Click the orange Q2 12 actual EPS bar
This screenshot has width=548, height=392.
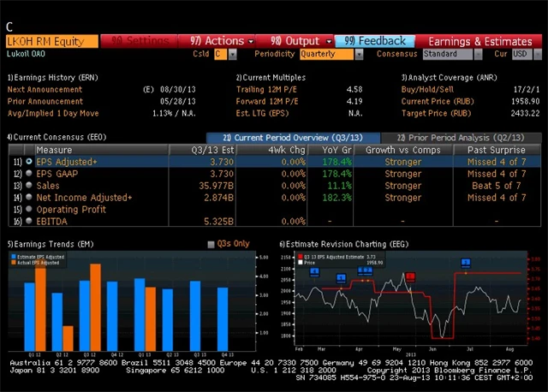point(68,338)
